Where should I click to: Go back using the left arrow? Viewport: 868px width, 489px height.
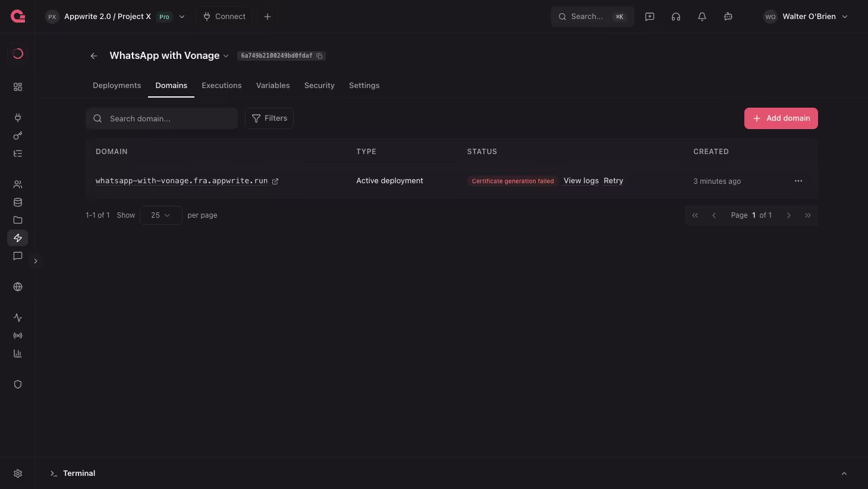[x=94, y=56]
